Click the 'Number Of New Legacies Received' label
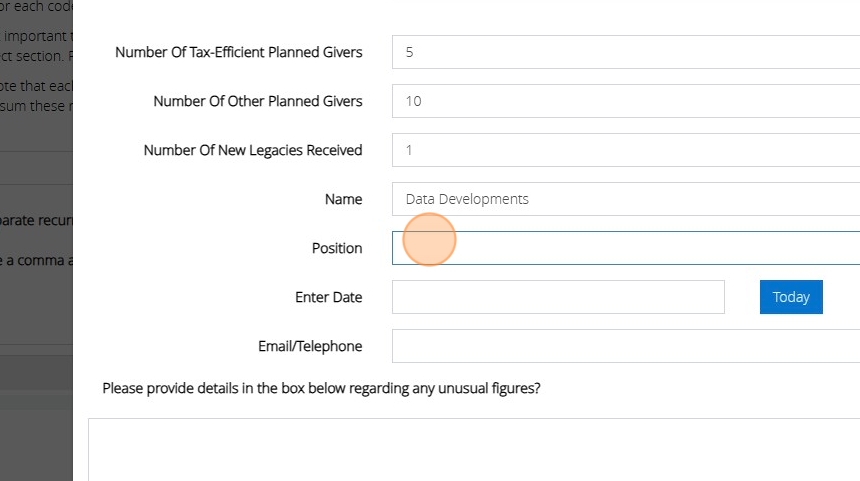Image resolution: width=860 pixels, height=481 pixels. (252, 150)
